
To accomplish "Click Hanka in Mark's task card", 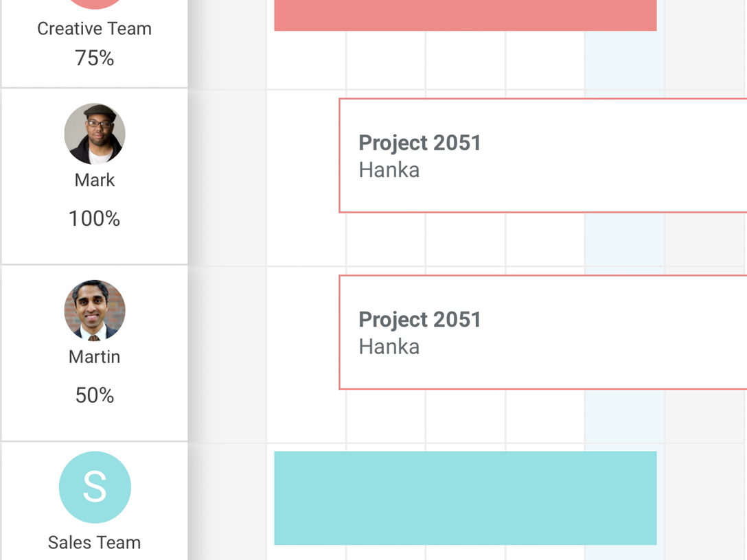I will click(x=389, y=170).
